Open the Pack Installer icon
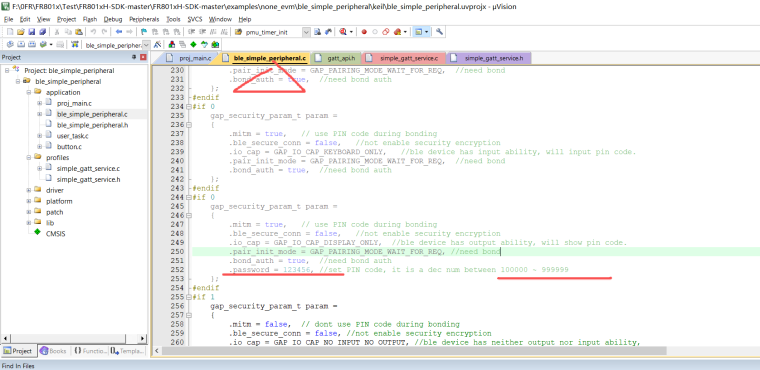Image resolution: width=760 pixels, height=370 pixels. pos(215,45)
